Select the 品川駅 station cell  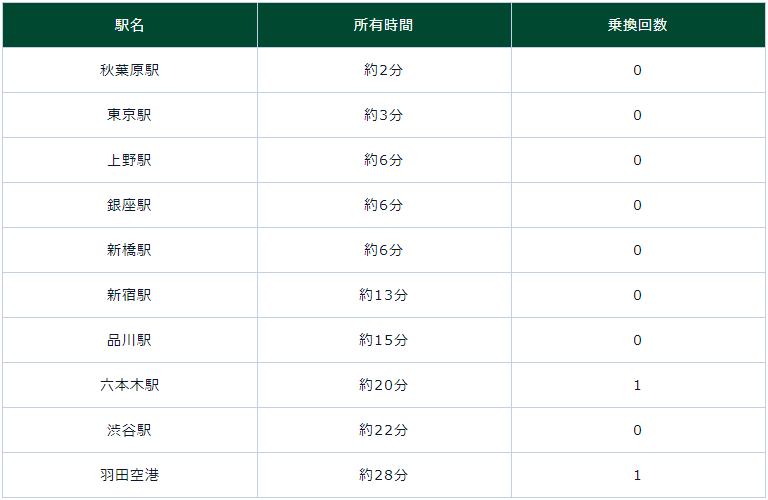129,340
